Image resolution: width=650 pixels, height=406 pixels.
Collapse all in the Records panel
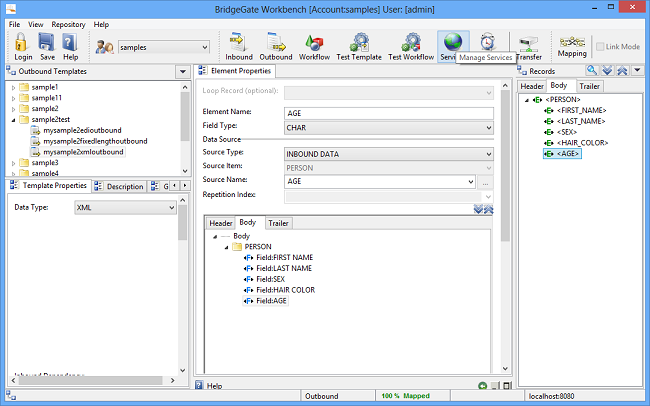(622, 71)
